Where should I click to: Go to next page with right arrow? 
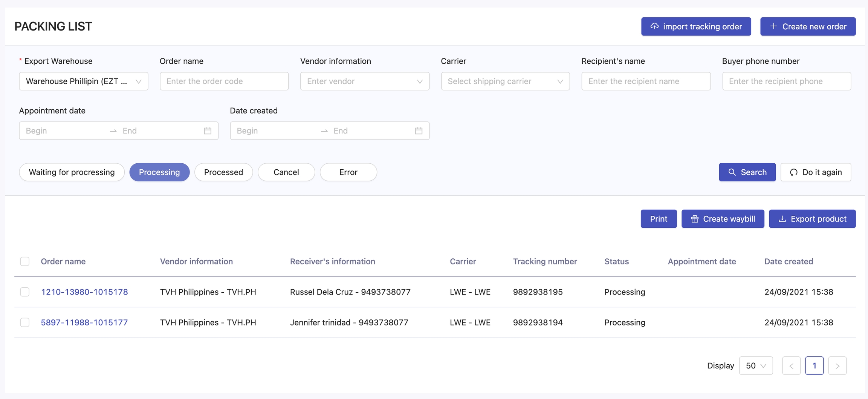837,366
